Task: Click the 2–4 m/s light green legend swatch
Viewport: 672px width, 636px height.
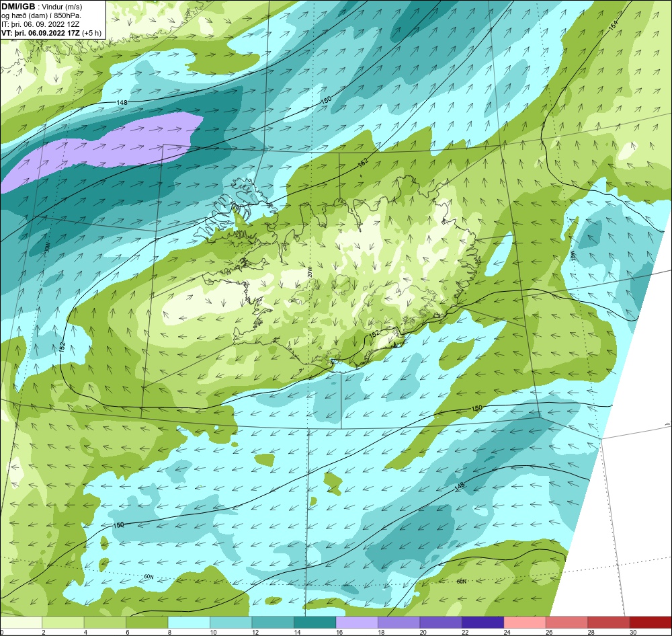Action: [x=63, y=622]
